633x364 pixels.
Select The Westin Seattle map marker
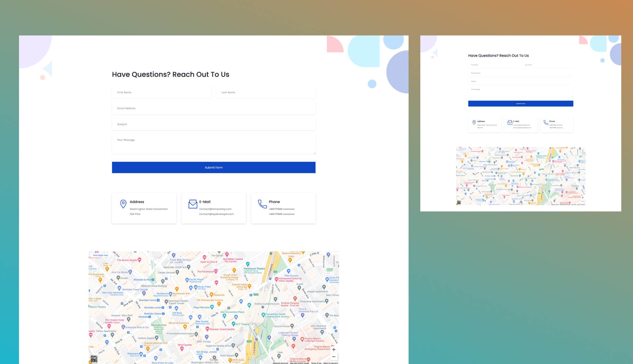tap(140, 260)
